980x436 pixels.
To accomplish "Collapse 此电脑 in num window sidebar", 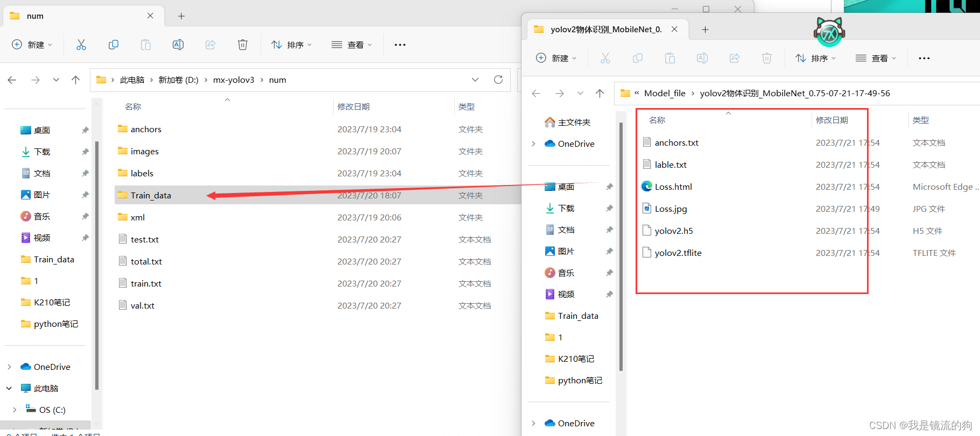I will click(9, 388).
